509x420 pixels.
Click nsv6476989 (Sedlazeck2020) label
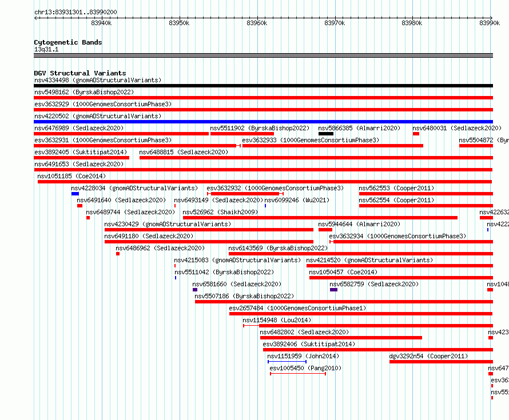coord(79,128)
